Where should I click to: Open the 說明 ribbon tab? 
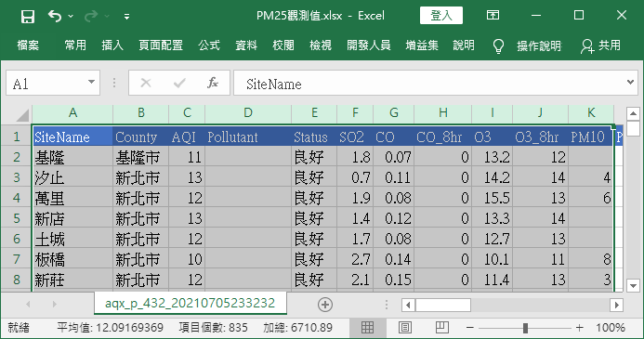click(x=464, y=46)
